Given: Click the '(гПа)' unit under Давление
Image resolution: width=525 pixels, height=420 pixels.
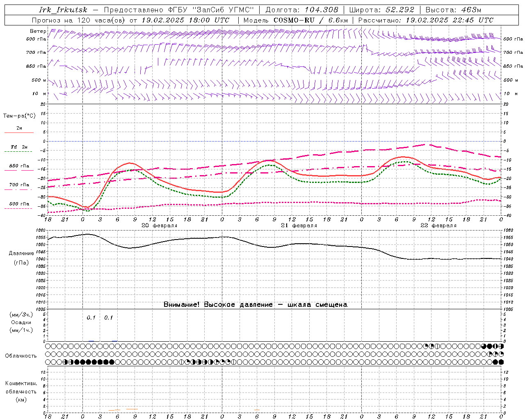Looking at the screenshot, I should tap(21, 262).
